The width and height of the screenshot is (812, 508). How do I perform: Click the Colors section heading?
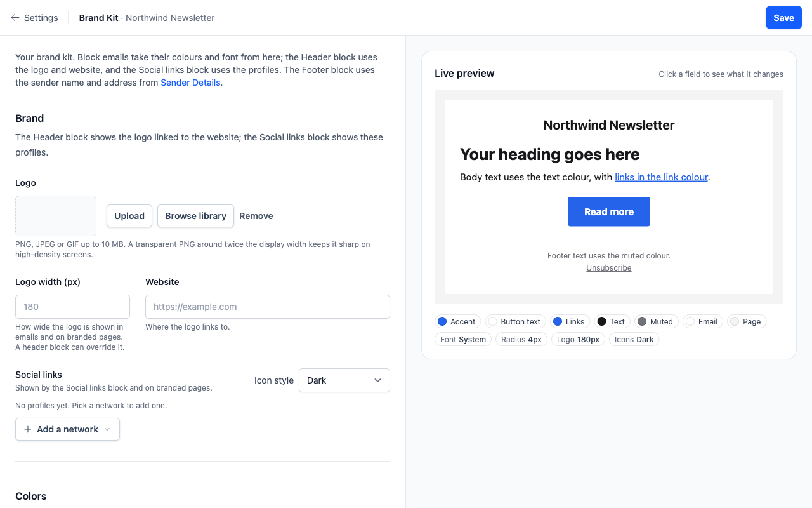(x=31, y=496)
